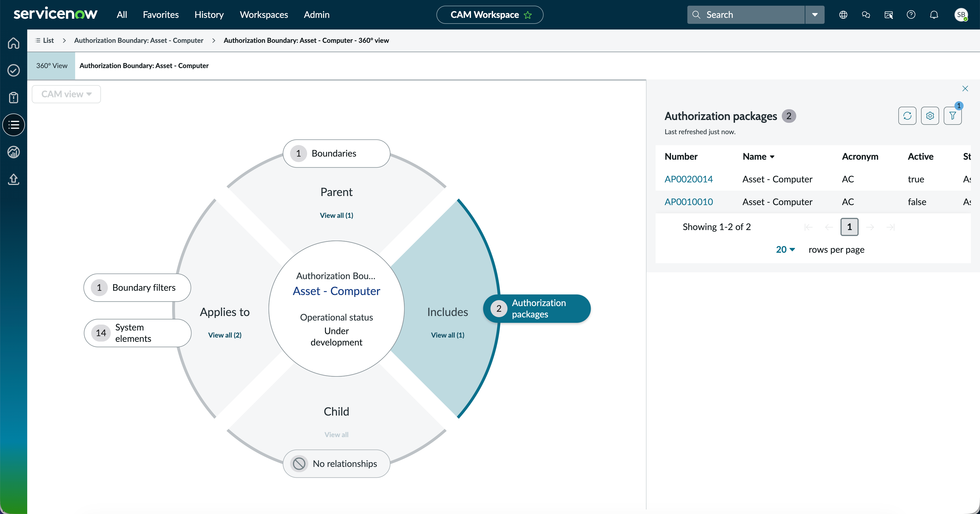Click page 1 pagination button
This screenshot has height=514, width=980.
click(x=849, y=227)
